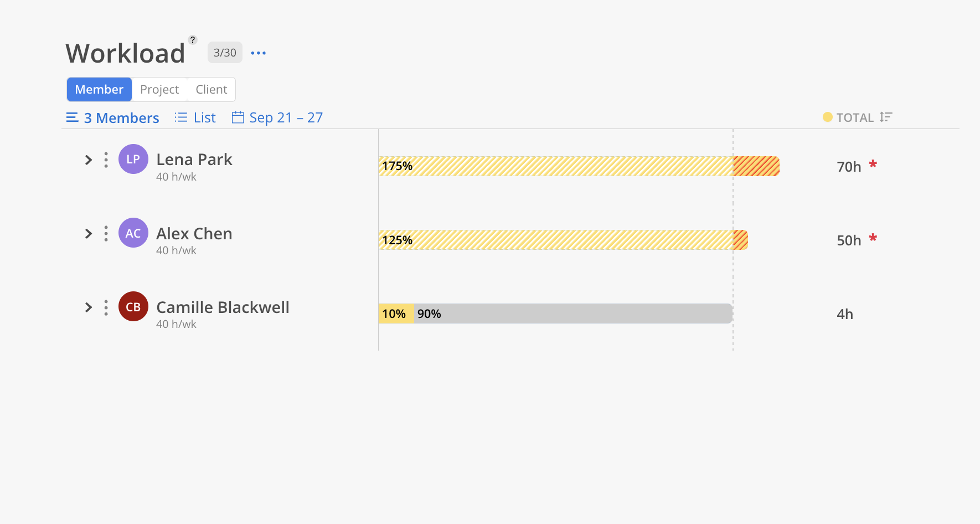Expand Lena Park's row
Screen dimensions: 980x524
(x=89, y=160)
